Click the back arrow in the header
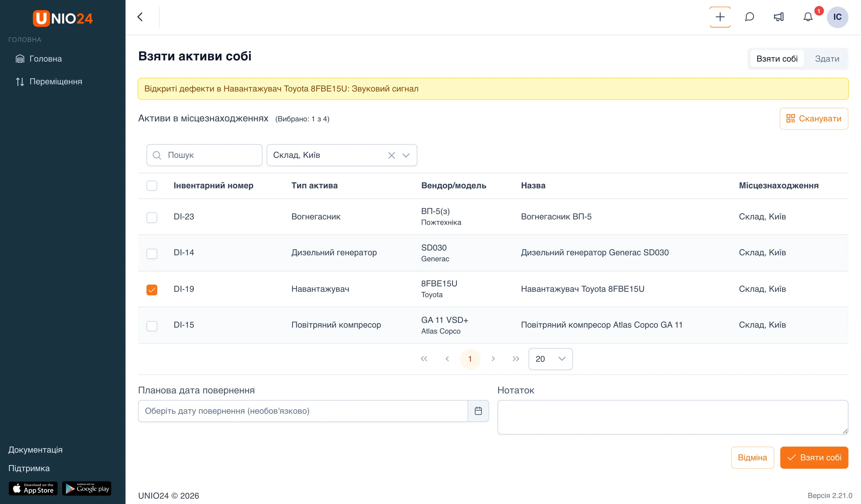The width and height of the screenshot is (861, 504). pyautogui.click(x=140, y=17)
